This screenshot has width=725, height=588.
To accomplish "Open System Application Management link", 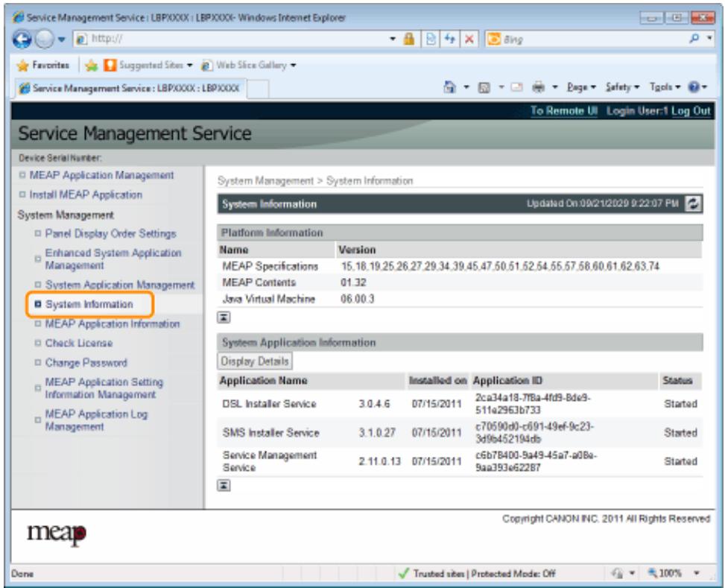I will 120,285.
